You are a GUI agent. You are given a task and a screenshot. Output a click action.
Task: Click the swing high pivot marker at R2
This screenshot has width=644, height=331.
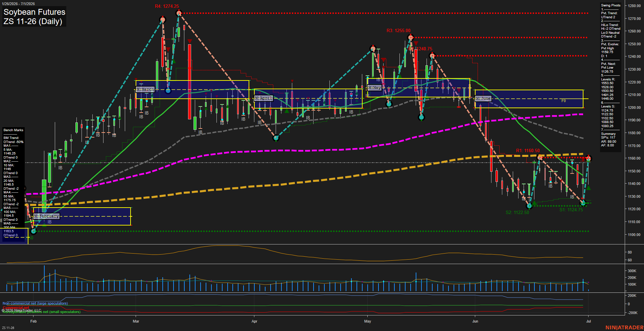point(432,56)
